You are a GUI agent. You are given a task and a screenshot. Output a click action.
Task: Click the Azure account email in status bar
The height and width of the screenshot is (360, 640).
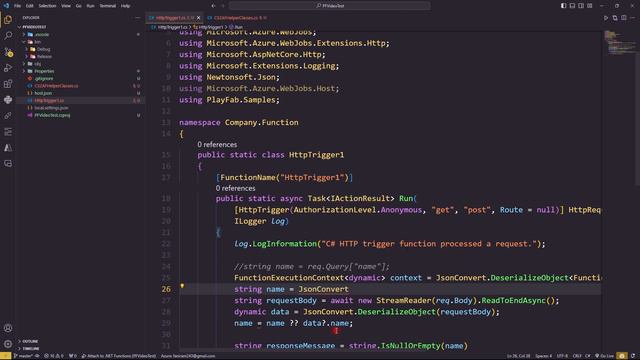(x=188, y=356)
